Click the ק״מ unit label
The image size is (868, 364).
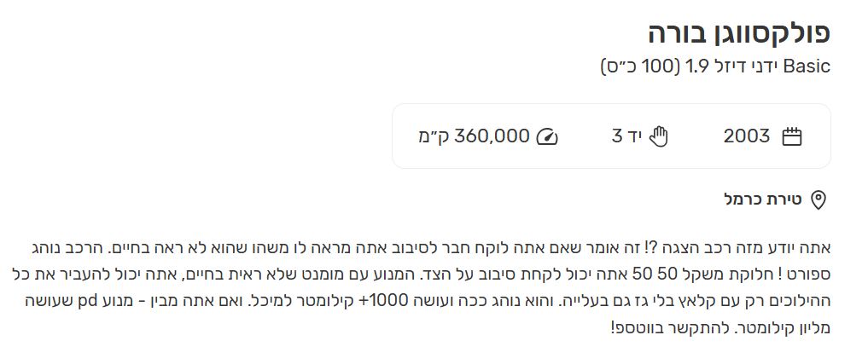[433, 136]
